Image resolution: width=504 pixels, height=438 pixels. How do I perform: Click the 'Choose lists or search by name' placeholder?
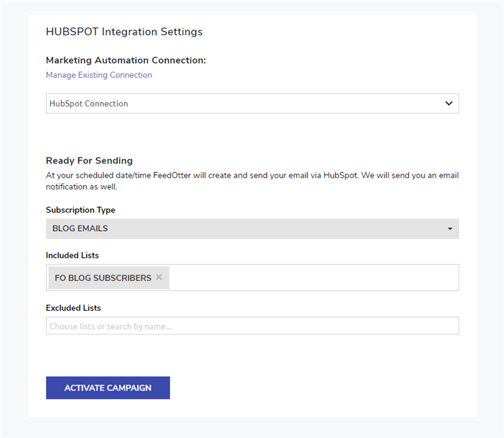[111, 326]
